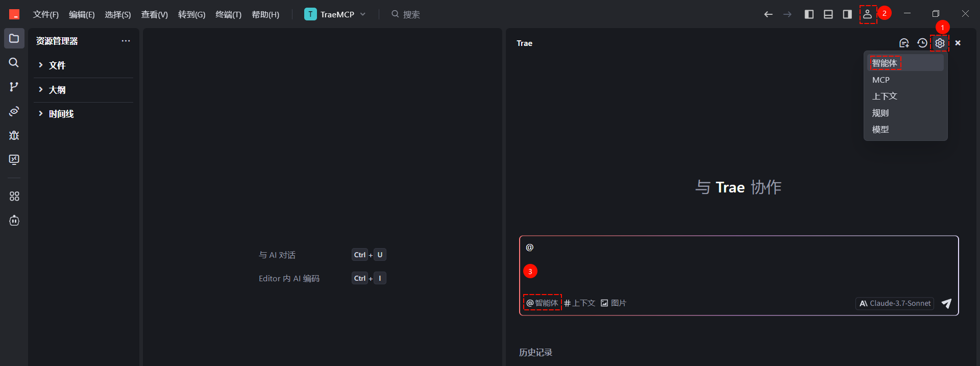Screen dimensions: 980x366
Task: Go forward with the right arrow
Action: coord(788,14)
